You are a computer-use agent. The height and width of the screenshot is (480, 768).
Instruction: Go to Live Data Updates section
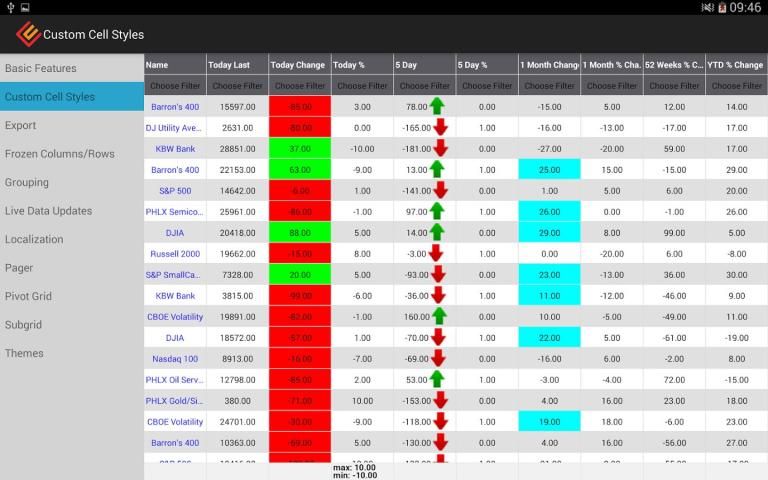coord(49,211)
